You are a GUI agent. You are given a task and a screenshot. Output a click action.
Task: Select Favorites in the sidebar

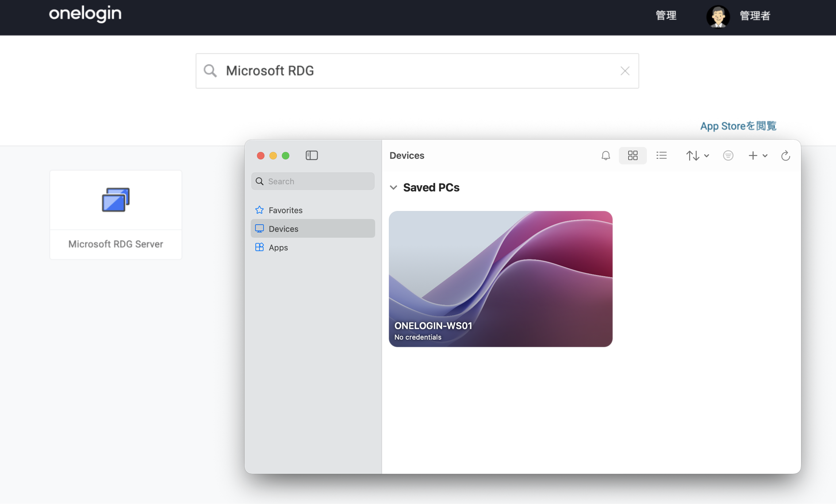pos(285,210)
